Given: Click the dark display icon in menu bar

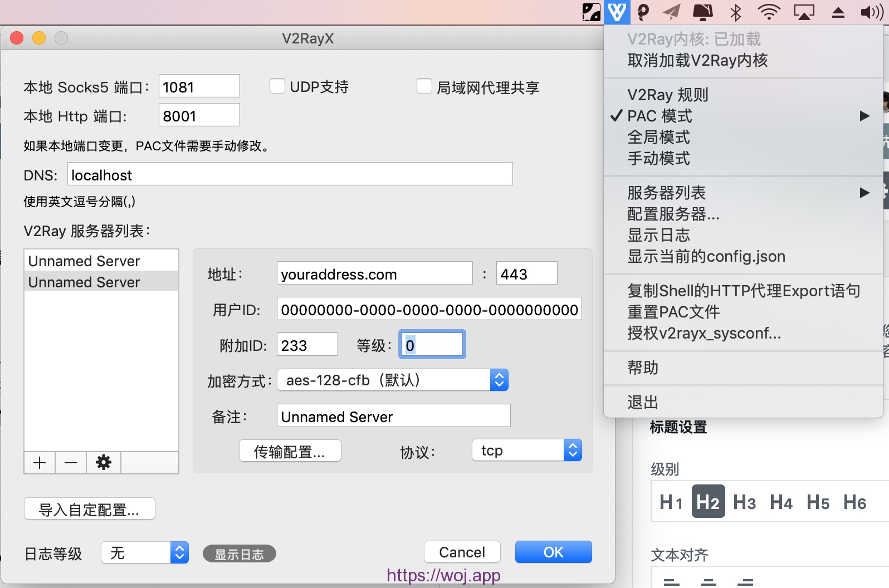Looking at the screenshot, I should [703, 12].
